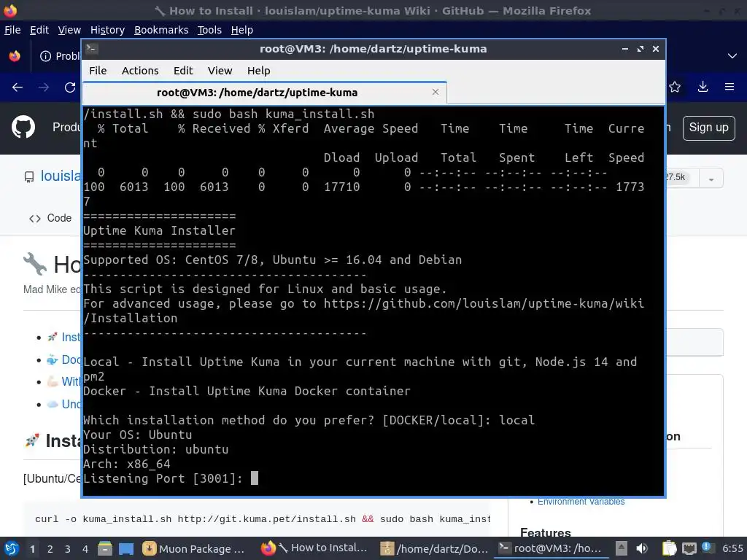Go forward in Firefox
This screenshot has width=747, height=560.
44,87
